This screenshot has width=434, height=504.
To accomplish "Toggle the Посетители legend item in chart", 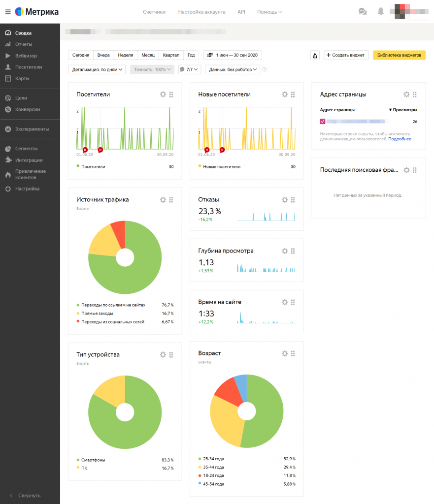I will 91,166.
